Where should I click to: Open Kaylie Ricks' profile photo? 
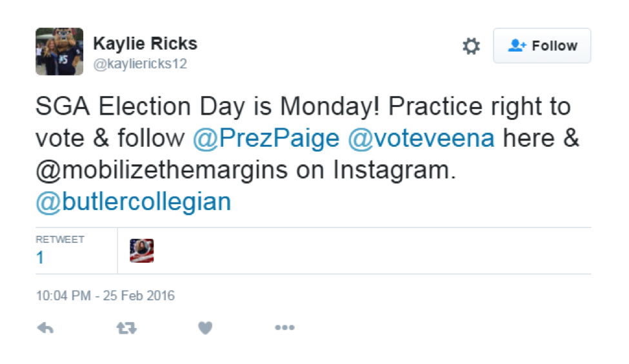coord(59,52)
